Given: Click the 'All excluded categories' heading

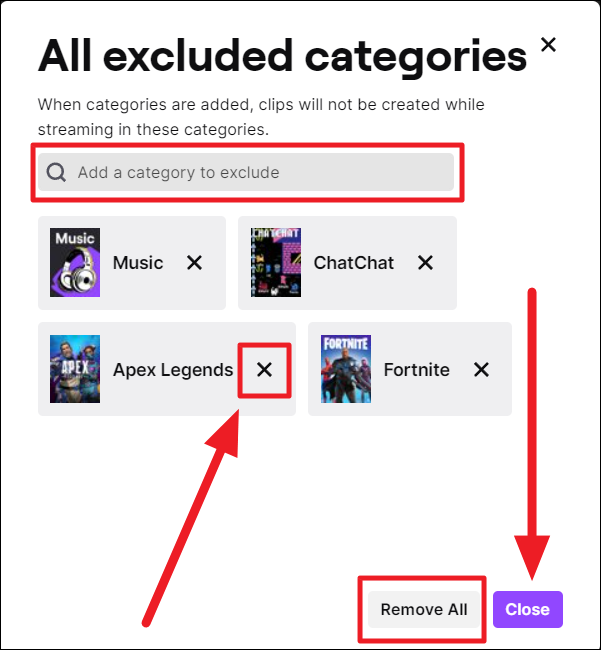Looking at the screenshot, I should [x=282, y=56].
